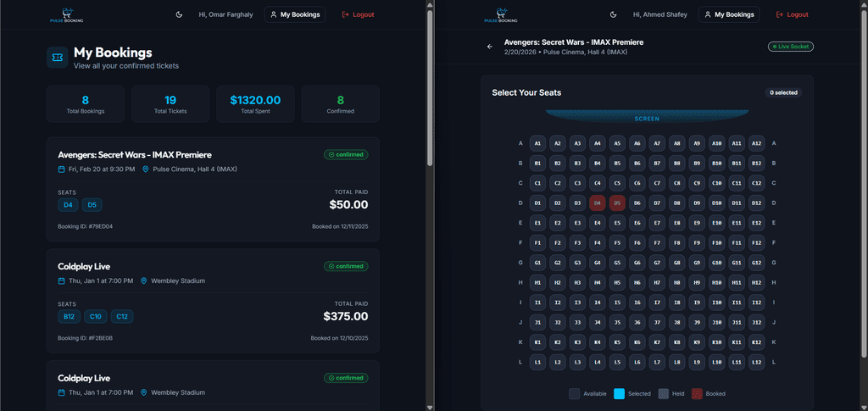Toggle dark mode moon icon in right window

[613, 14]
